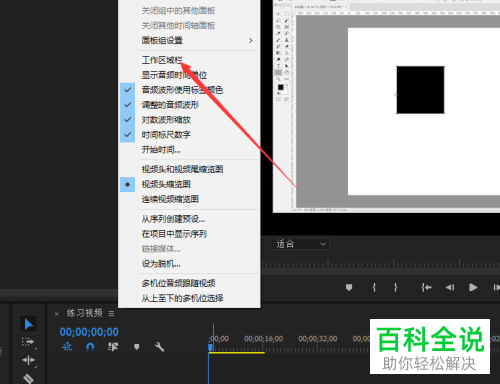Add Marker in program monitor
Screen dimensions: 500x384
pos(349,287)
